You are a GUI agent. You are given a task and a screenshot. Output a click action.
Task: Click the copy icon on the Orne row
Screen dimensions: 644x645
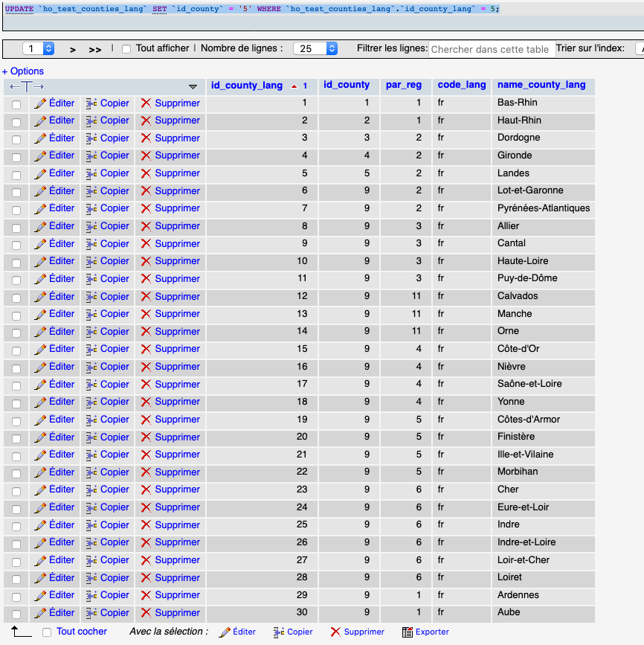[x=91, y=331]
